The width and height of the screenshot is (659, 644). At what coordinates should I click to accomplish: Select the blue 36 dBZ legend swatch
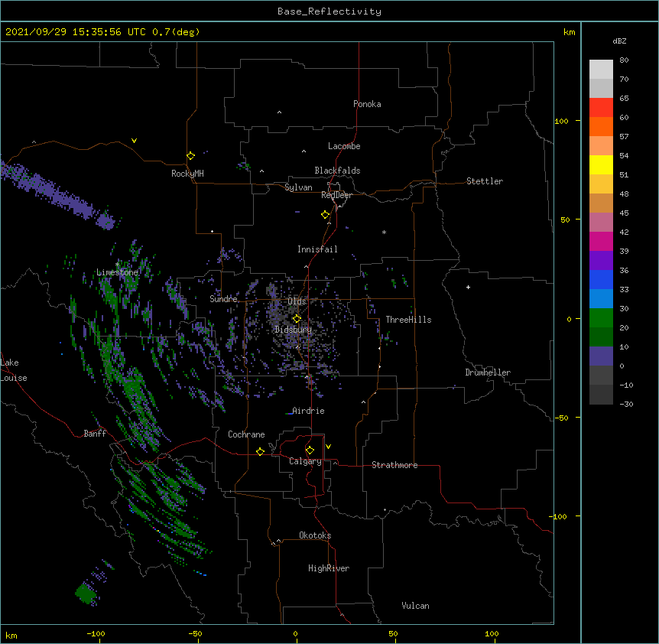[x=601, y=279]
